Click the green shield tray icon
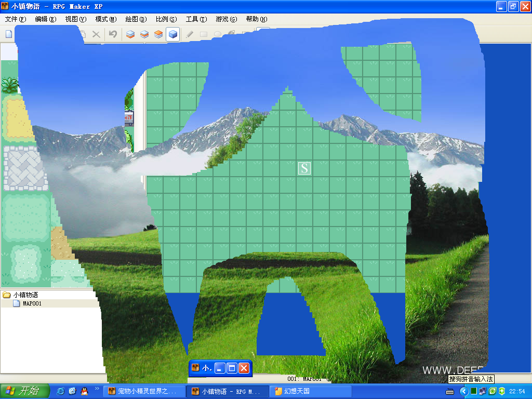The width and height of the screenshot is (532, 399). 502,391
